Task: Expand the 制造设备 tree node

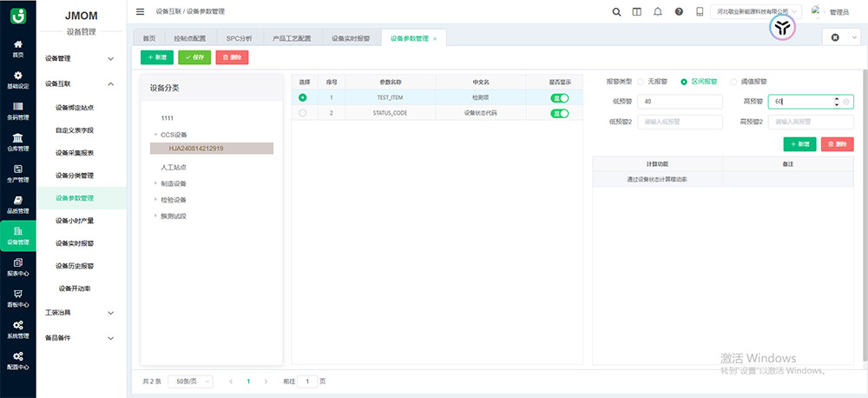Action: coord(156,183)
